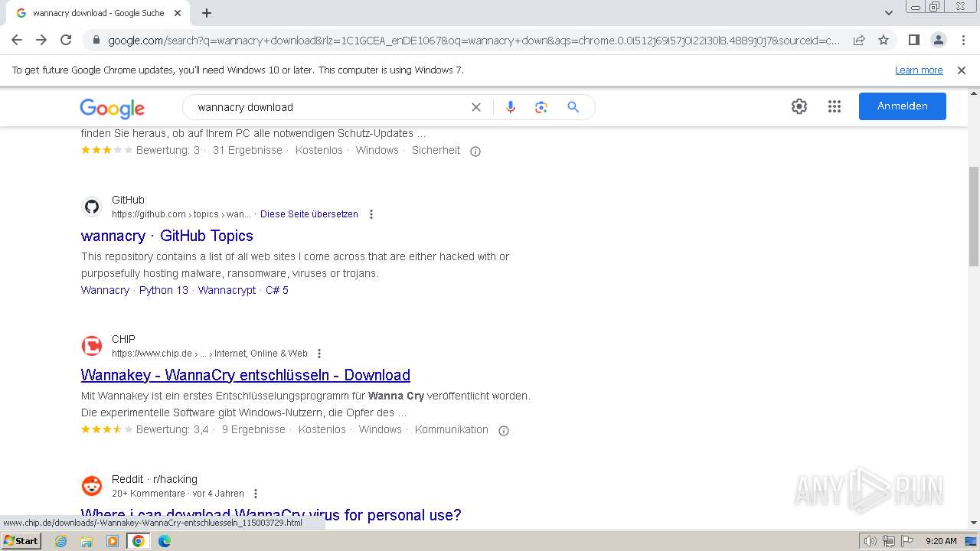980x551 pixels.
Task: Open the Wannacry sitelink
Action: [105, 290]
